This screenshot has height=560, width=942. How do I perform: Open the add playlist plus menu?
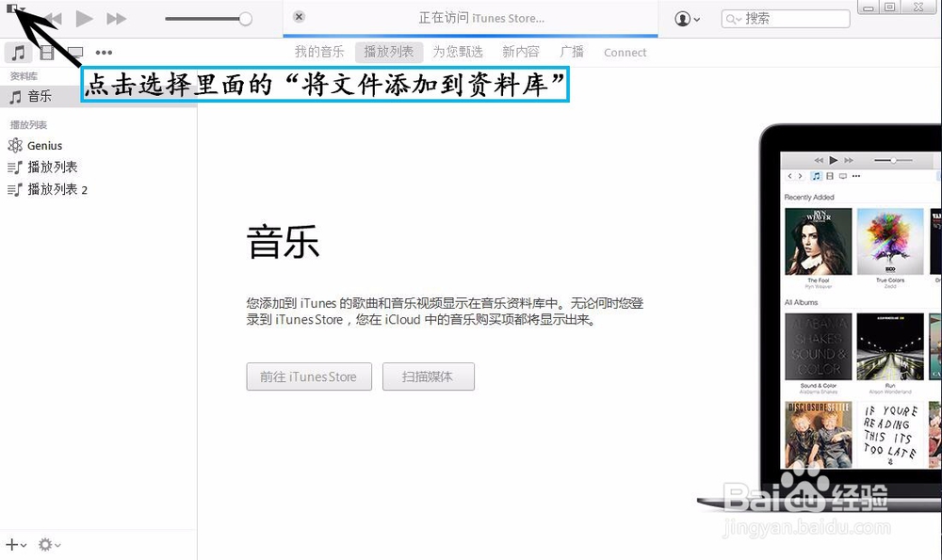(16, 545)
